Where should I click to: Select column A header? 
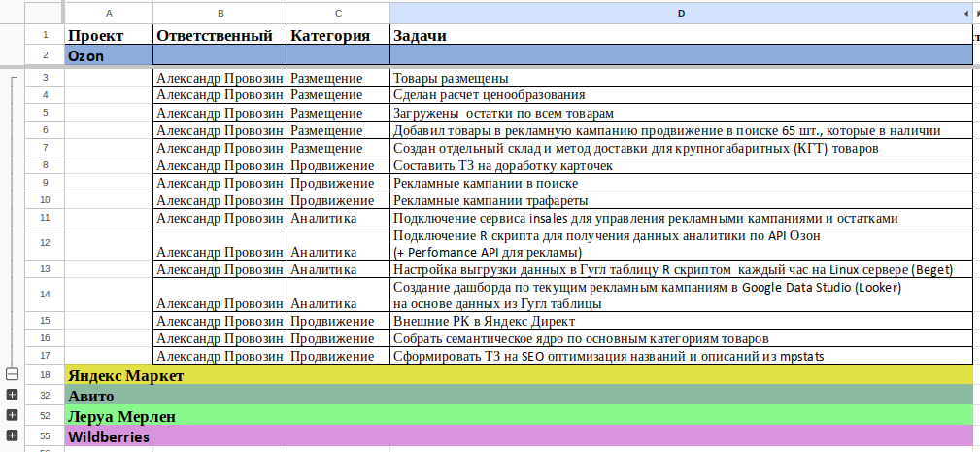tap(109, 13)
